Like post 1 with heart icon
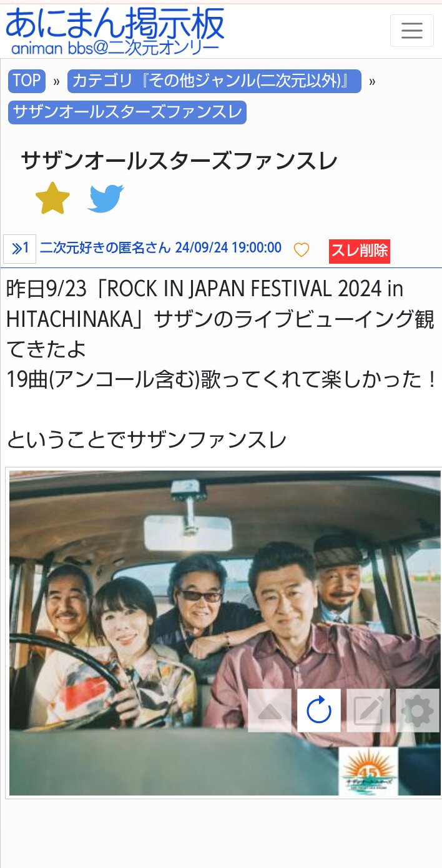442x868 pixels. coord(302,250)
